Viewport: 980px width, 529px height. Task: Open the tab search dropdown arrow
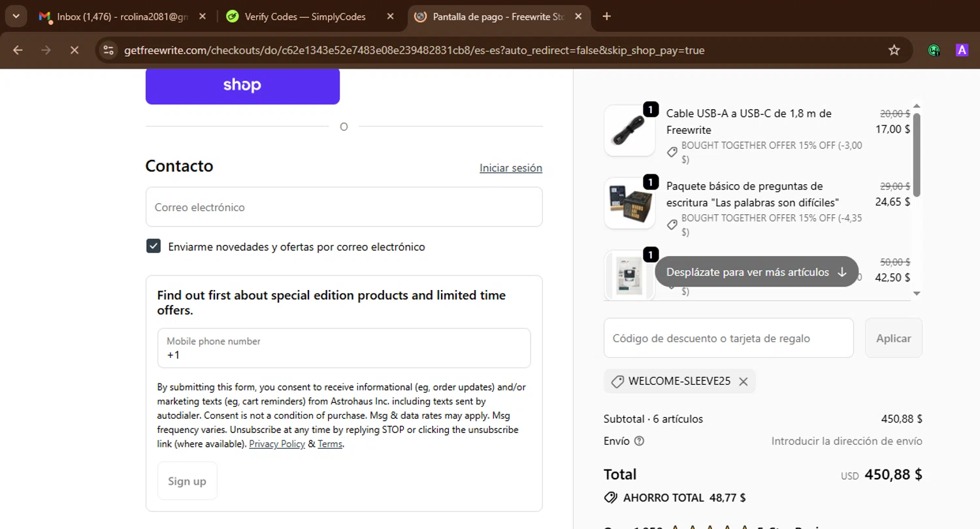click(x=16, y=16)
